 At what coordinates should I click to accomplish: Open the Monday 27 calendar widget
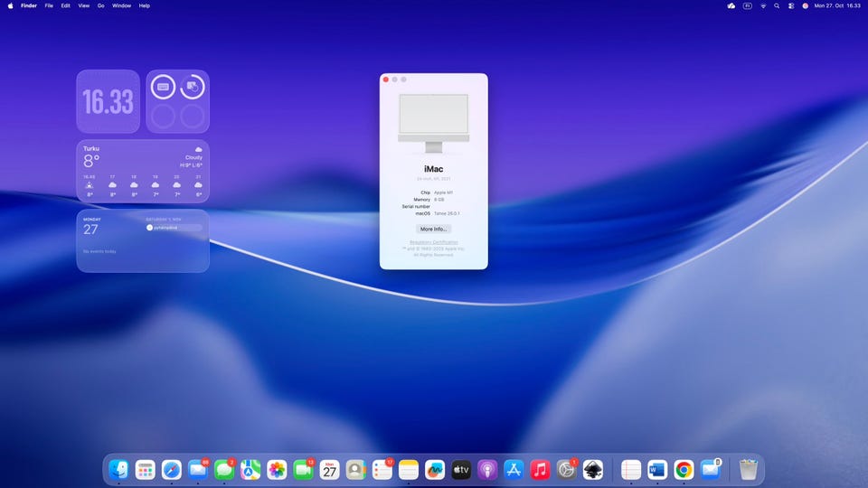tap(143, 240)
